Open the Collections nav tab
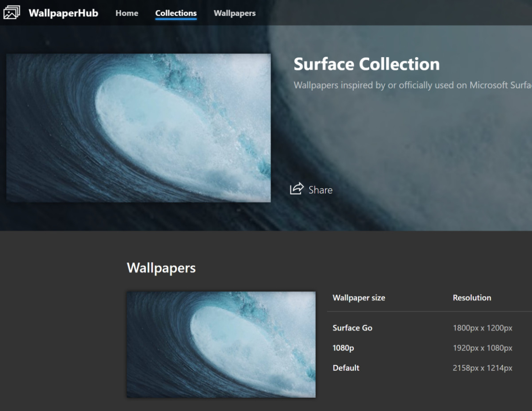 pyautogui.click(x=176, y=13)
